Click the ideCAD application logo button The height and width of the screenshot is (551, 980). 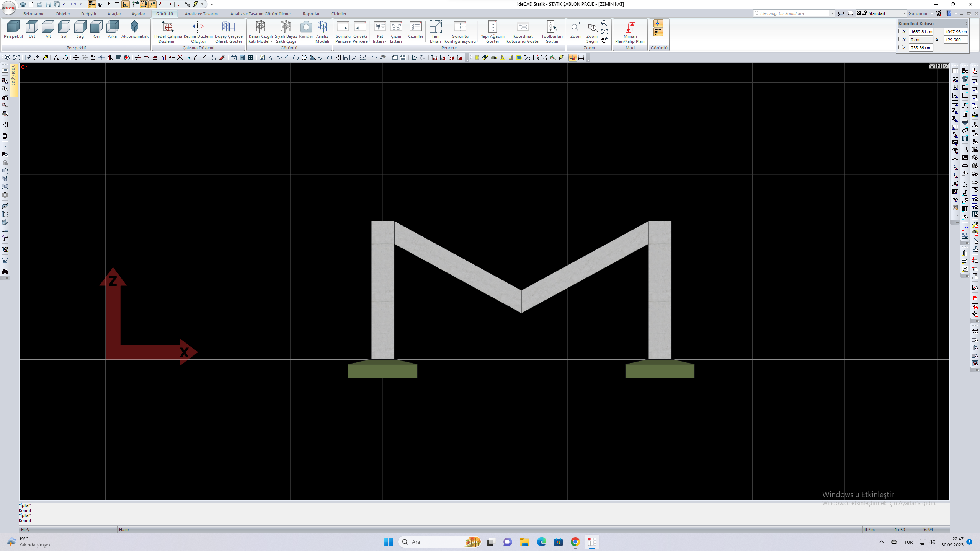8,8
